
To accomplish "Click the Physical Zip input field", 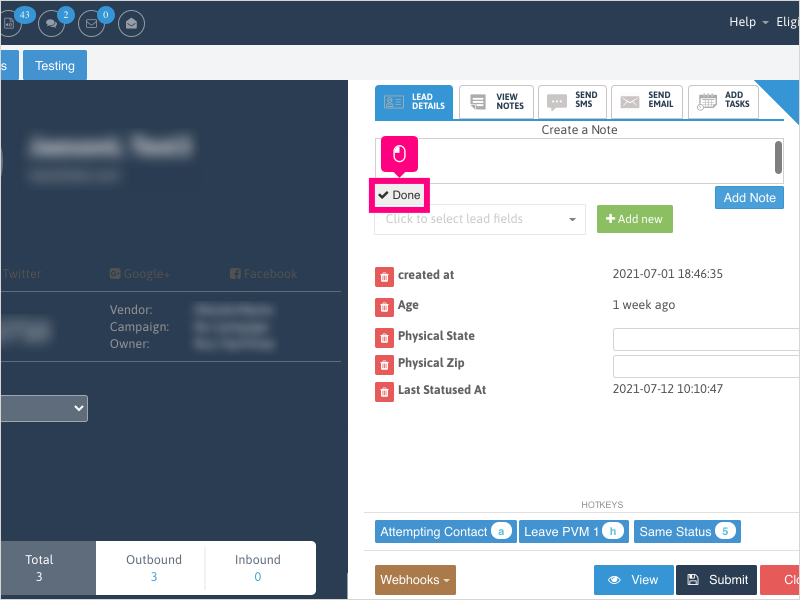I will click(x=706, y=366).
